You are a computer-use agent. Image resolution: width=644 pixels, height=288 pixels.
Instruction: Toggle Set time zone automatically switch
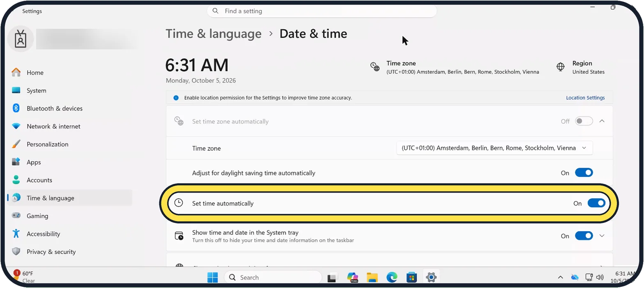click(x=584, y=121)
